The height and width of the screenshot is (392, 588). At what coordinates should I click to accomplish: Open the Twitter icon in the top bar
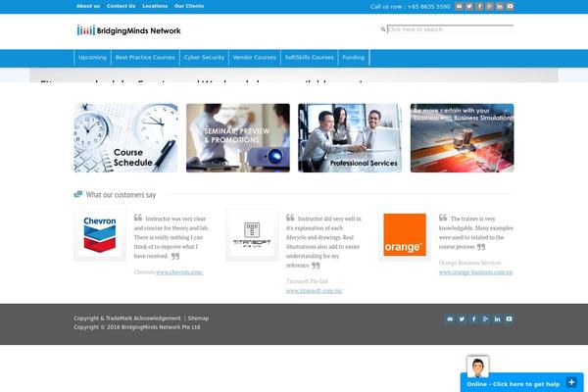click(469, 7)
